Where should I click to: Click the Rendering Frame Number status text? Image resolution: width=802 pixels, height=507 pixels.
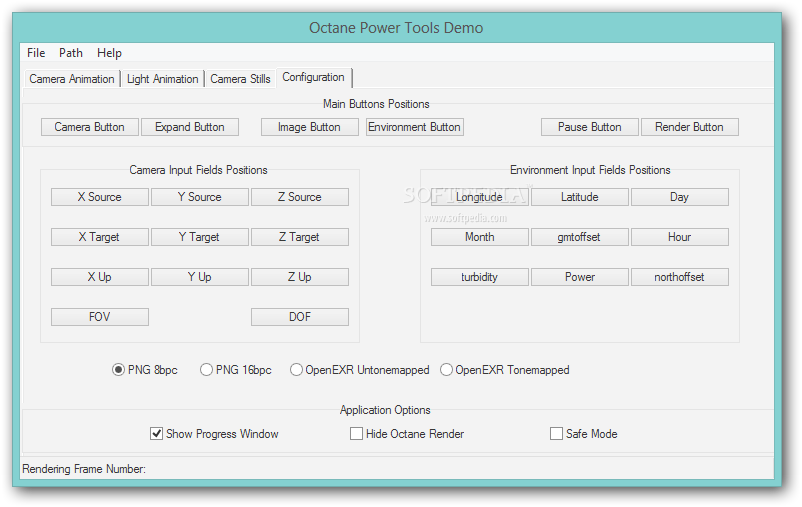(x=84, y=469)
